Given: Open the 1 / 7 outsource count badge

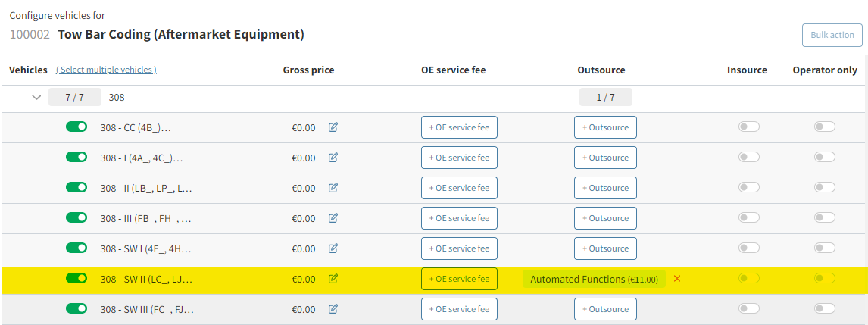Looking at the screenshot, I should 605,97.
